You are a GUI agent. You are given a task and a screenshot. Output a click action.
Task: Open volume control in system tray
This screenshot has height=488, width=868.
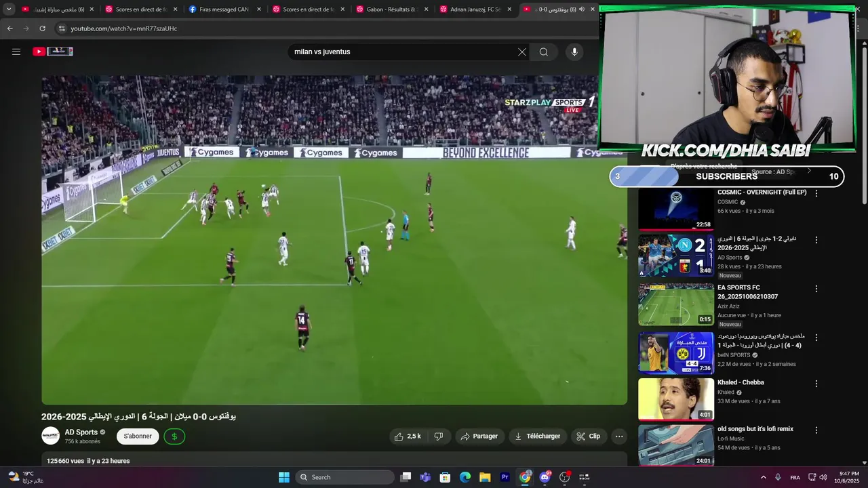click(823, 477)
